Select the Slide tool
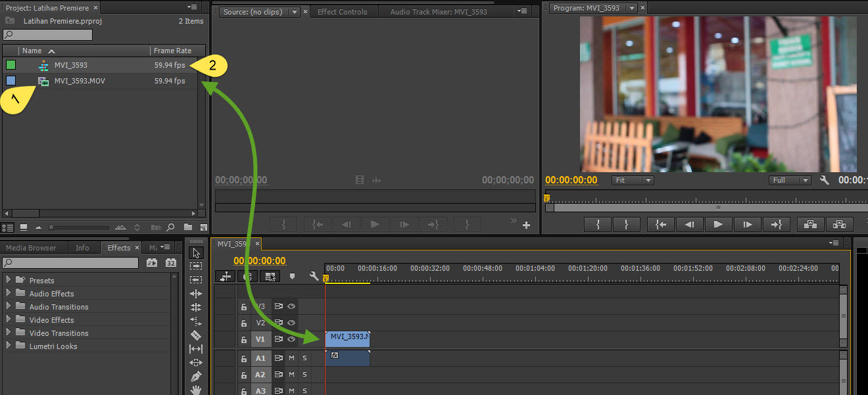868x395 pixels. [196, 363]
